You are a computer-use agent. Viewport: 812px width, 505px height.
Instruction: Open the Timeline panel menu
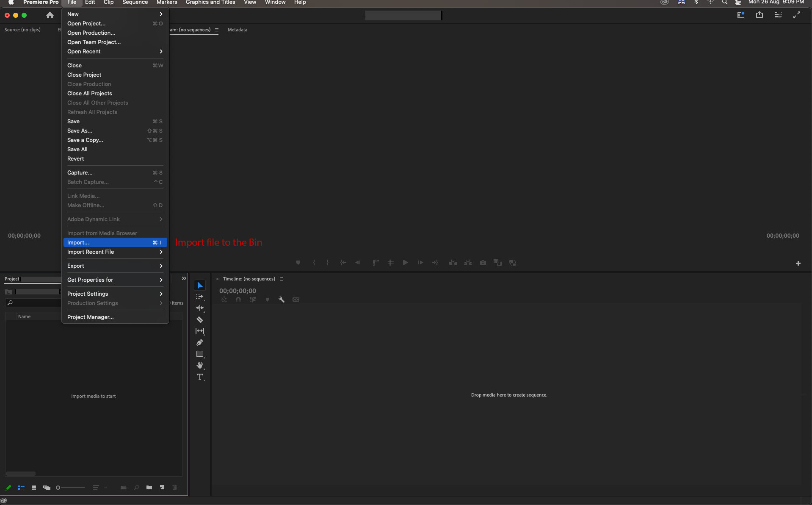[281, 279]
